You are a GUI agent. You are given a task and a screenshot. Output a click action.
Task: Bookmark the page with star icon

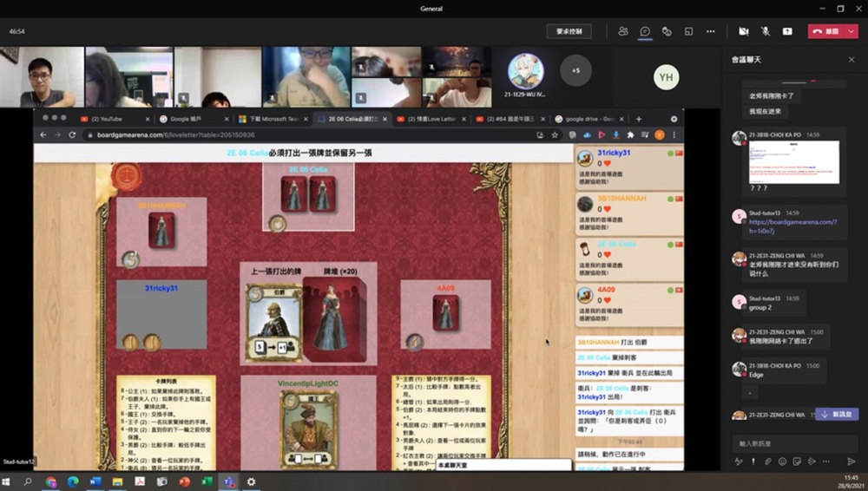coord(555,134)
